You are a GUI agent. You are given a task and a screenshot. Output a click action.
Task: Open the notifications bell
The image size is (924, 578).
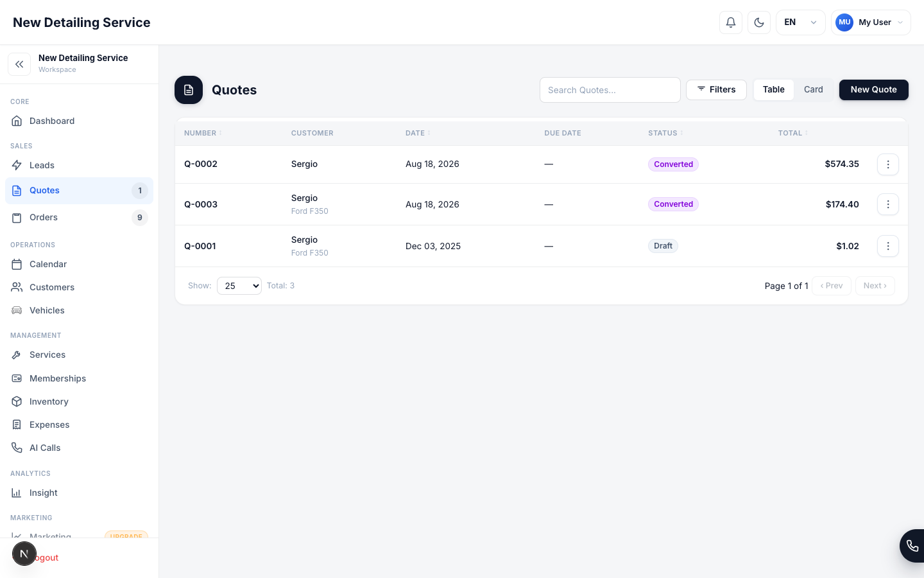pyautogui.click(x=731, y=22)
